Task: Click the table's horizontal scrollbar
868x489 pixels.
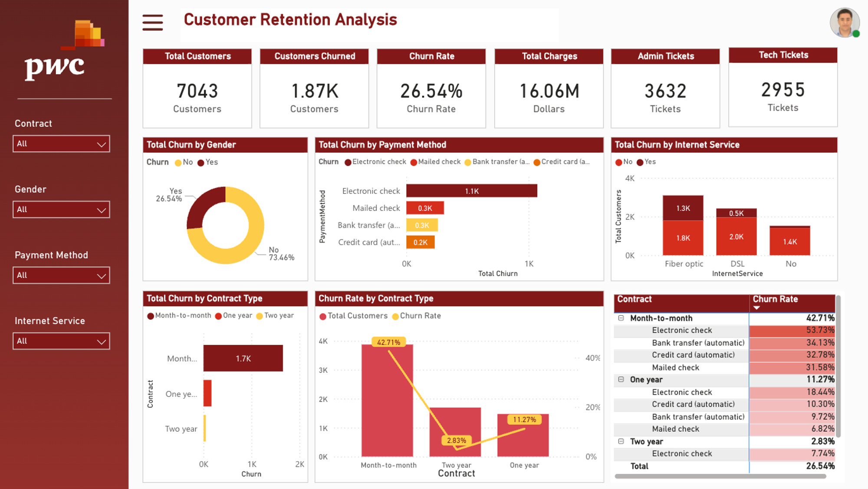Action: click(x=720, y=476)
